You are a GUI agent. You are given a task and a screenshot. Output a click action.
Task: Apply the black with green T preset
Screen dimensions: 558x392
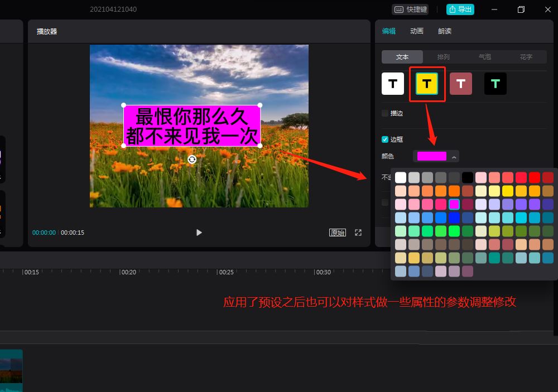[x=496, y=84]
